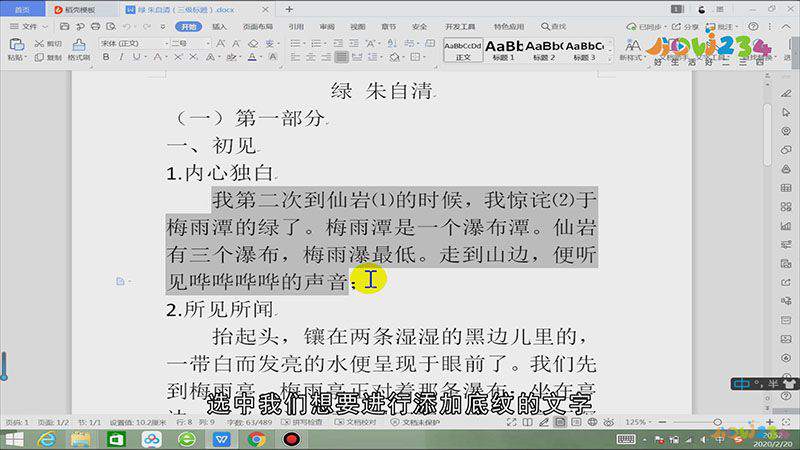Click the zoom slider in status bar

[716, 422]
